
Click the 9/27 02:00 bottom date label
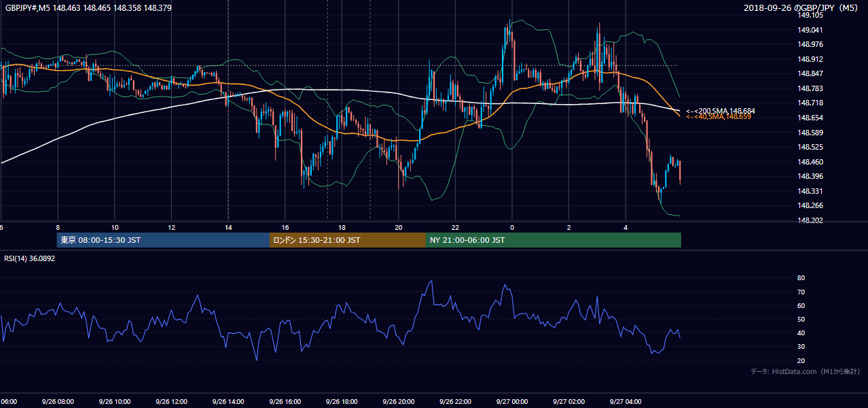coord(569,402)
